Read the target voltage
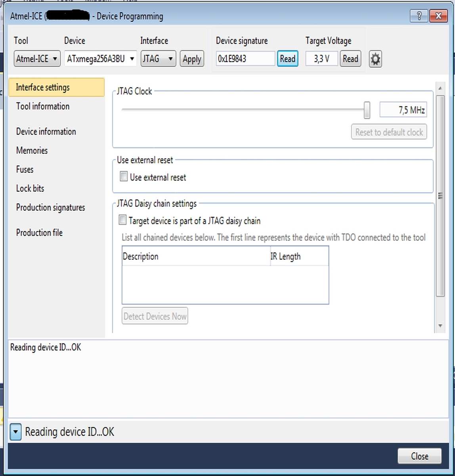Screen dimensions: 455x476 click(350, 59)
